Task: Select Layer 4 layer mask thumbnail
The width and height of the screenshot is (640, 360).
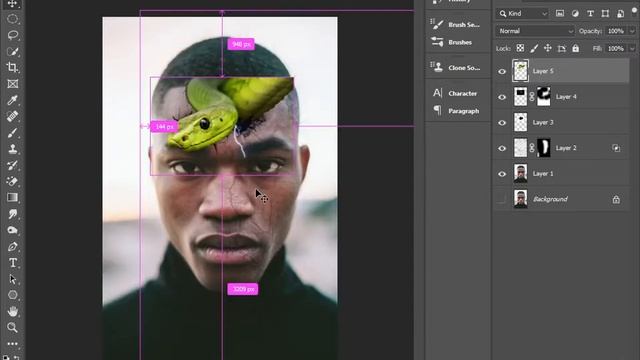Action: pyautogui.click(x=544, y=97)
